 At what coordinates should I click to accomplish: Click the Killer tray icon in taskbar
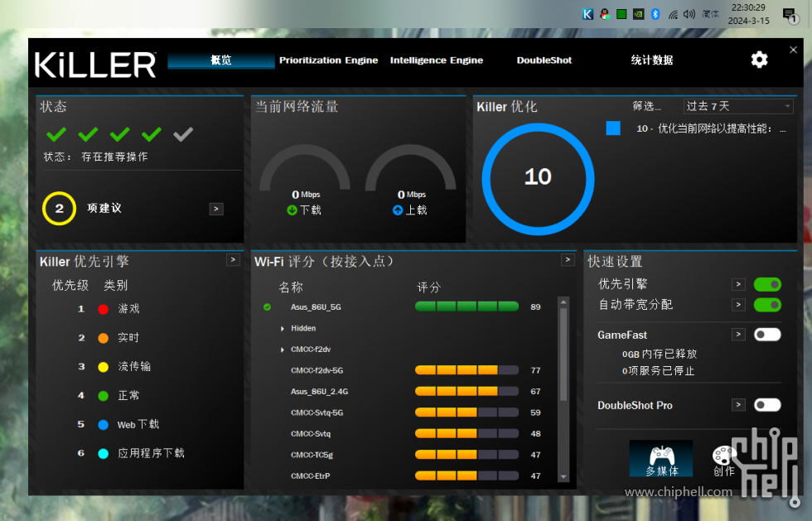587,15
